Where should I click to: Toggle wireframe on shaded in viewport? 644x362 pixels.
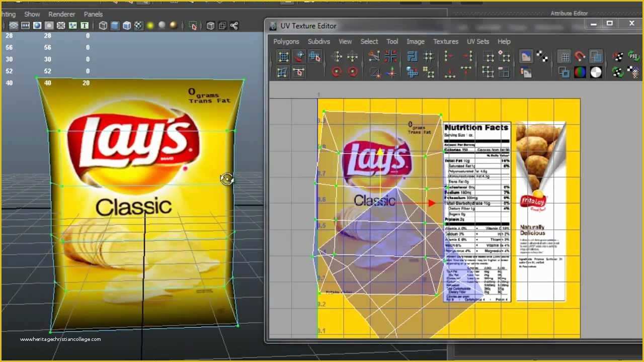pyautogui.click(x=127, y=26)
